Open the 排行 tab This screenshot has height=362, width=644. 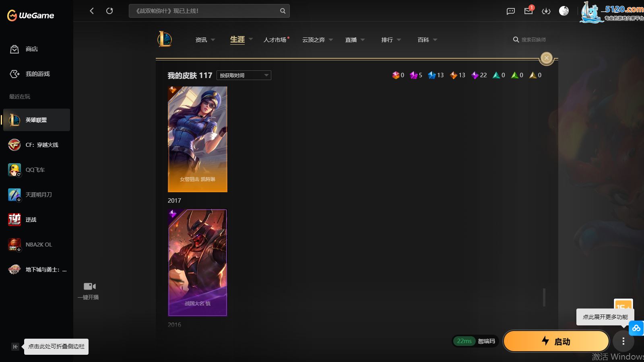[x=387, y=40]
